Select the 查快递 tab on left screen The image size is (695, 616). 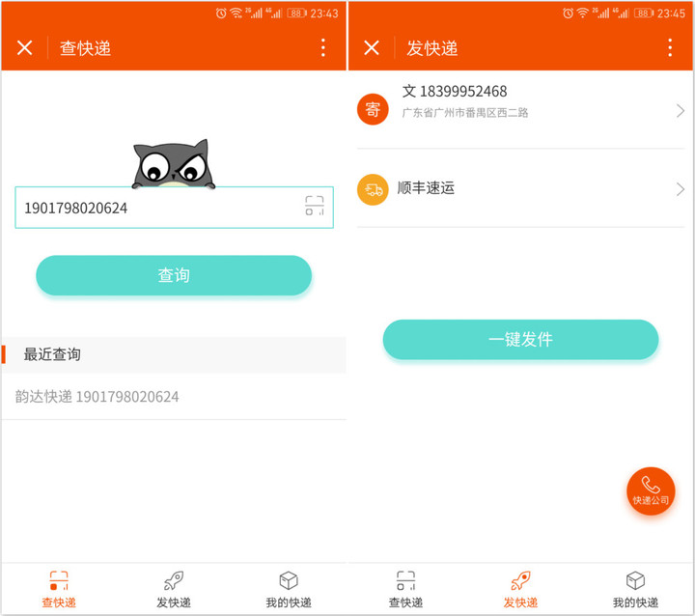pos(59,590)
